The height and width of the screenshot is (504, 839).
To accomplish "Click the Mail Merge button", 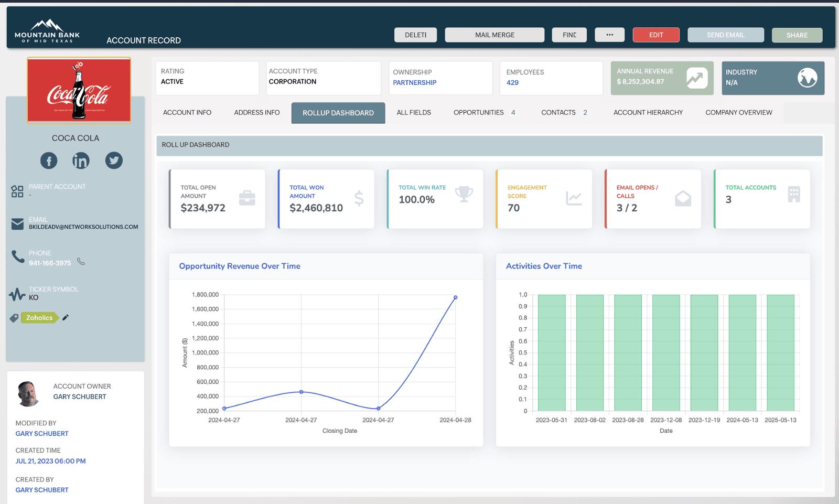I will [x=494, y=35].
